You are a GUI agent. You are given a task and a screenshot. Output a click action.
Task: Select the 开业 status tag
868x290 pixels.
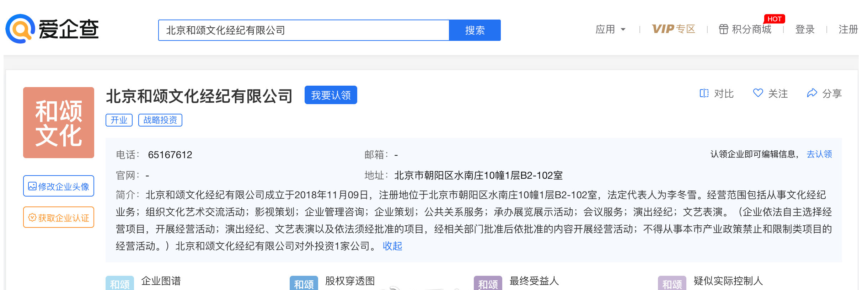pos(119,120)
